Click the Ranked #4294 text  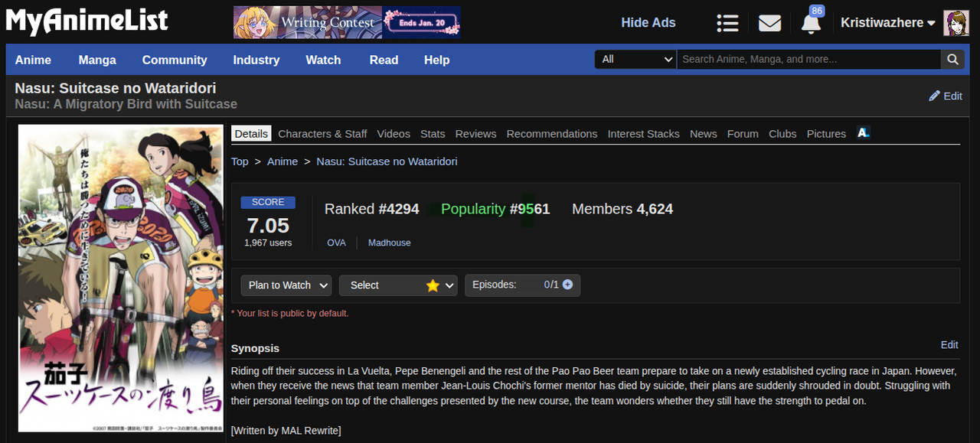tap(372, 209)
